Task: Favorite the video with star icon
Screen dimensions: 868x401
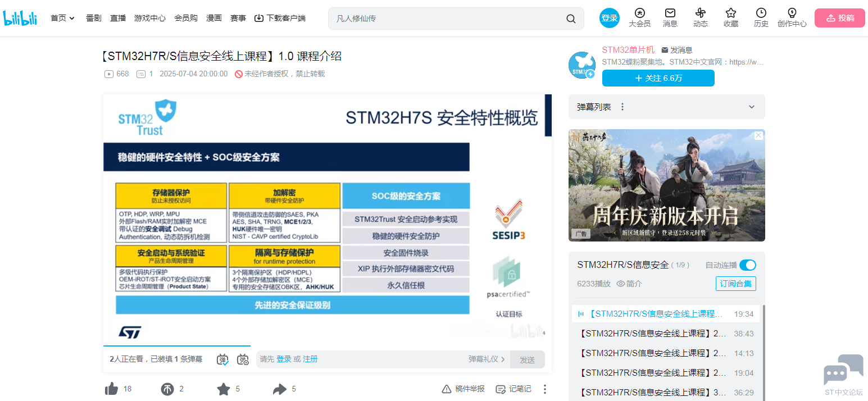Action: (224, 389)
